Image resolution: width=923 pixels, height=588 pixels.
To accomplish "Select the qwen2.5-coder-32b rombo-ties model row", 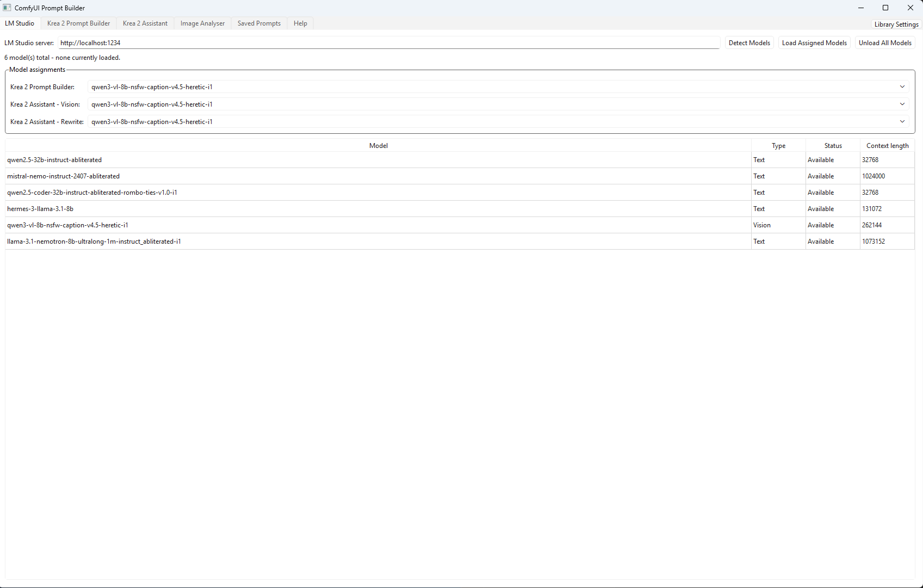I will [460, 193].
